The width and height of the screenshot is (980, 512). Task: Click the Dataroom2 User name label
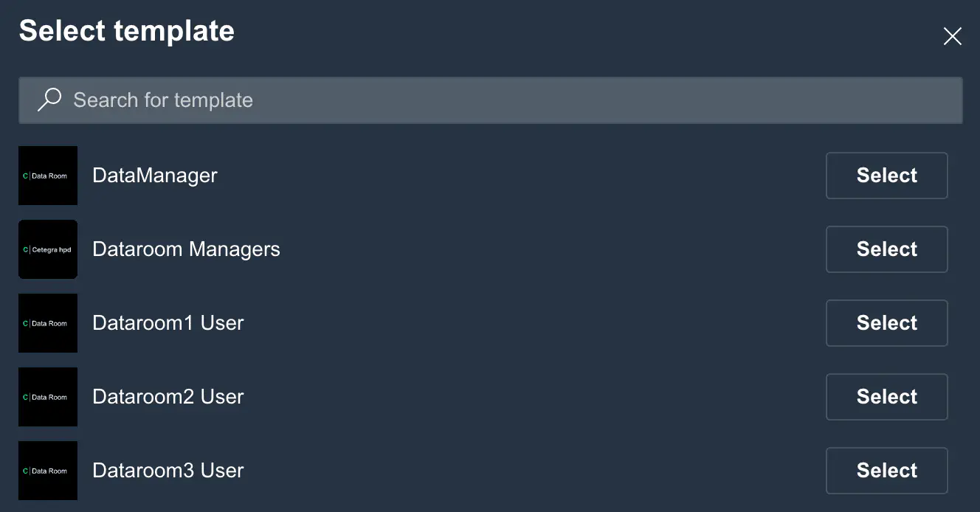[x=168, y=397]
